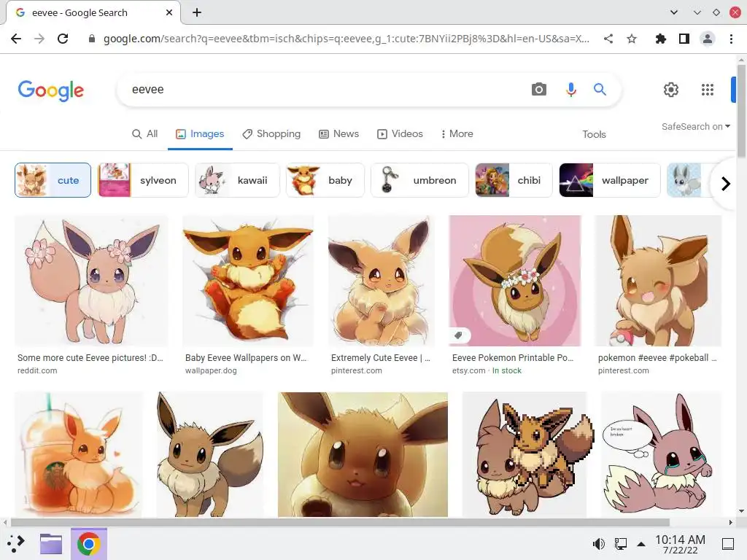Image resolution: width=747 pixels, height=560 pixels.
Task: Apply the wallpaper filter chip
Action: point(610,180)
